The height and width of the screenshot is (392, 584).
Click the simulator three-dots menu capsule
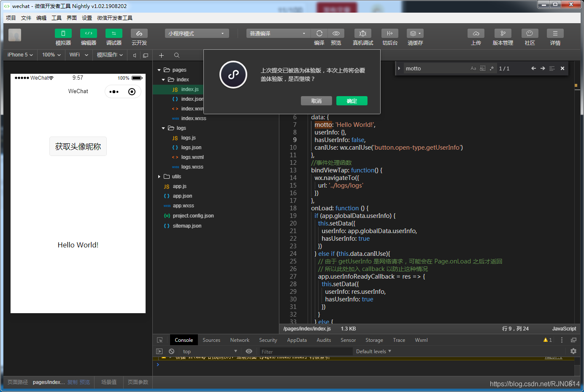(114, 91)
